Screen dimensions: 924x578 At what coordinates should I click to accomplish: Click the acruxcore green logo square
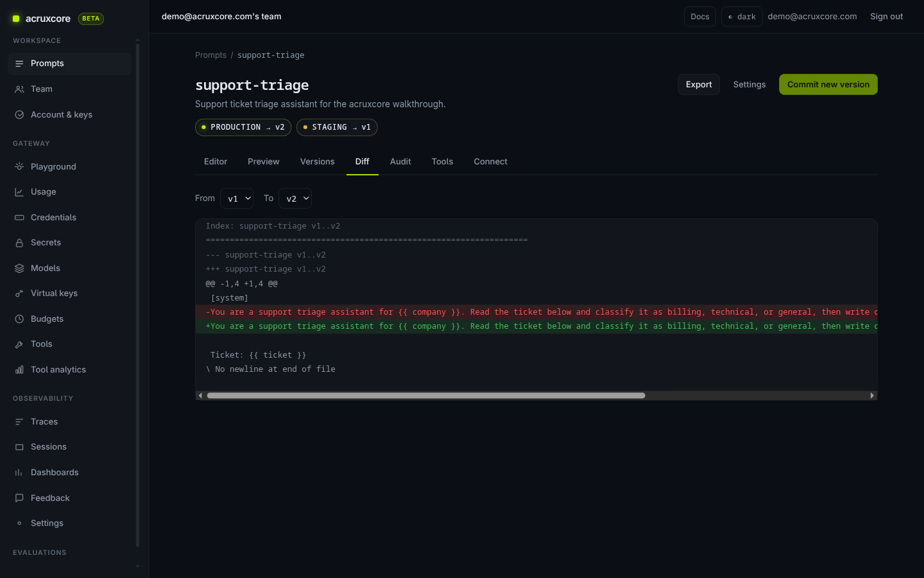(x=16, y=19)
